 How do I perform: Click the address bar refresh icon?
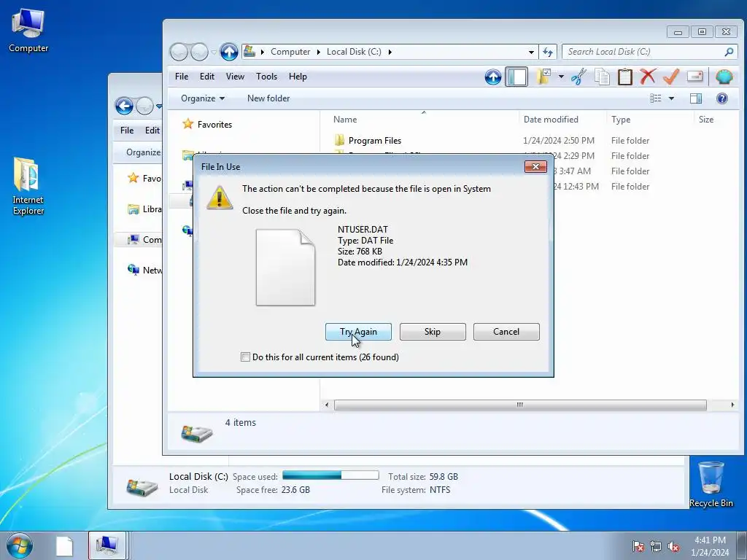[x=548, y=52]
